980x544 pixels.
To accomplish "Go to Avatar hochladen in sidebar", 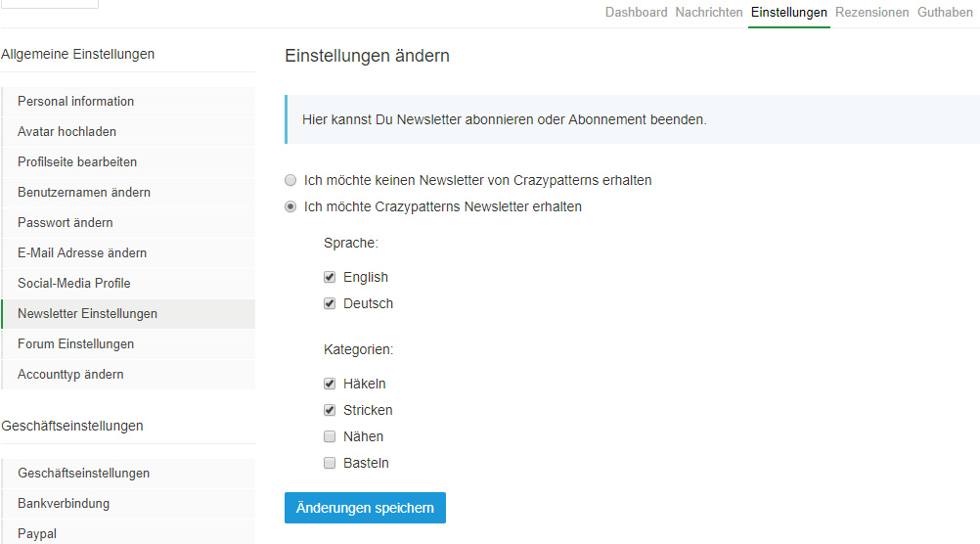I will 67,132.
